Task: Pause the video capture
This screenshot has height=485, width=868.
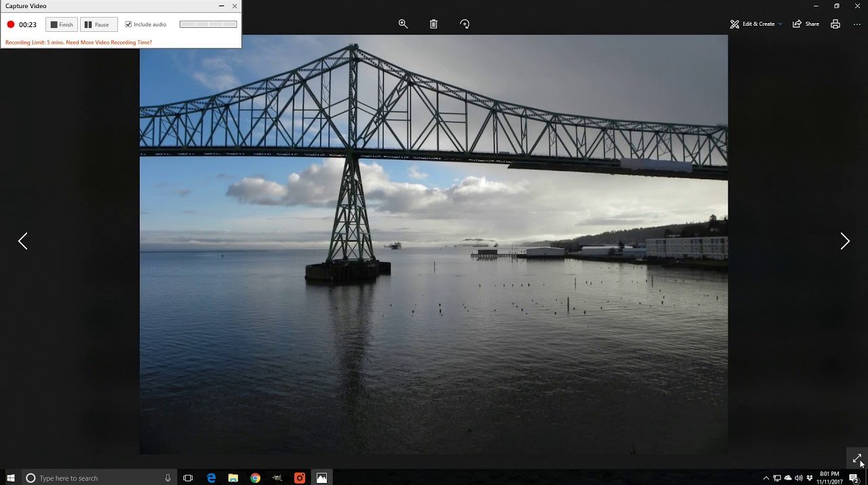Action: click(98, 24)
